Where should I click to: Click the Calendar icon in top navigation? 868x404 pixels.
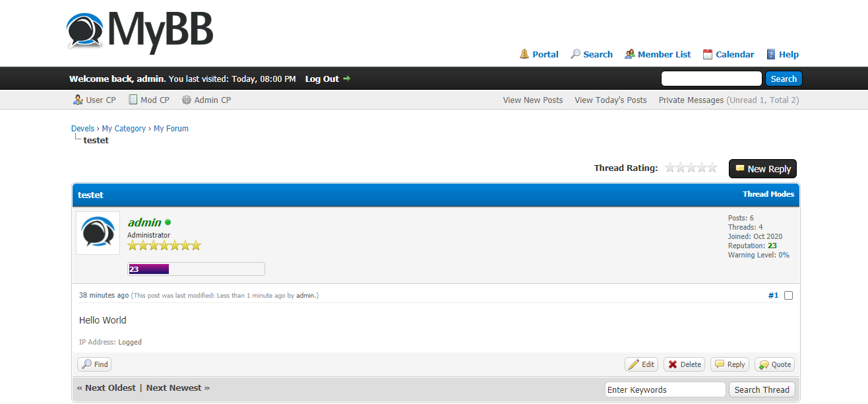pos(708,54)
